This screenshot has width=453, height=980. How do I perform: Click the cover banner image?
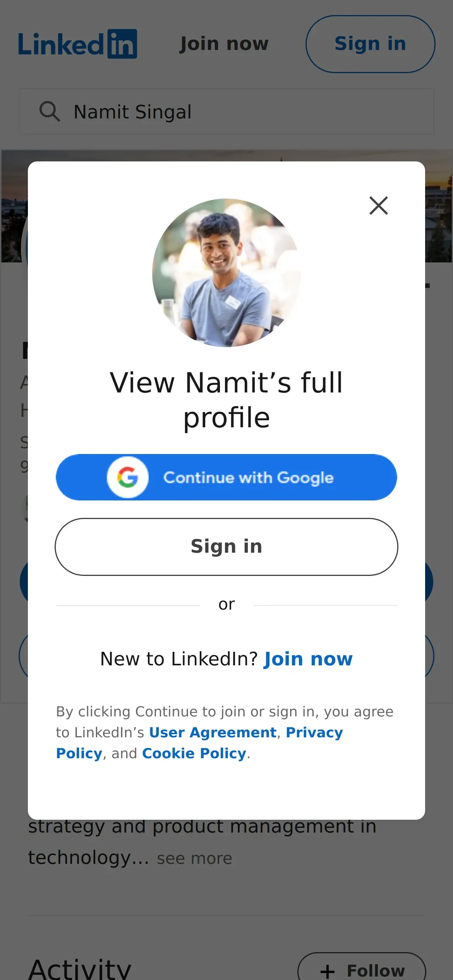[439, 205]
